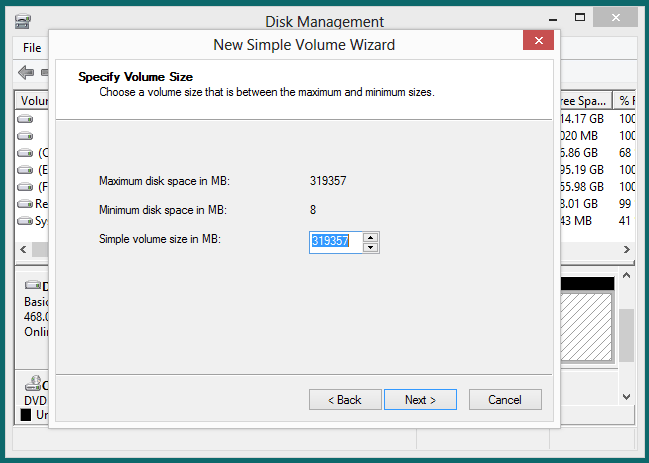
Task: Cancel the New Simple Volume Wizard
Action: pos(505,400)
